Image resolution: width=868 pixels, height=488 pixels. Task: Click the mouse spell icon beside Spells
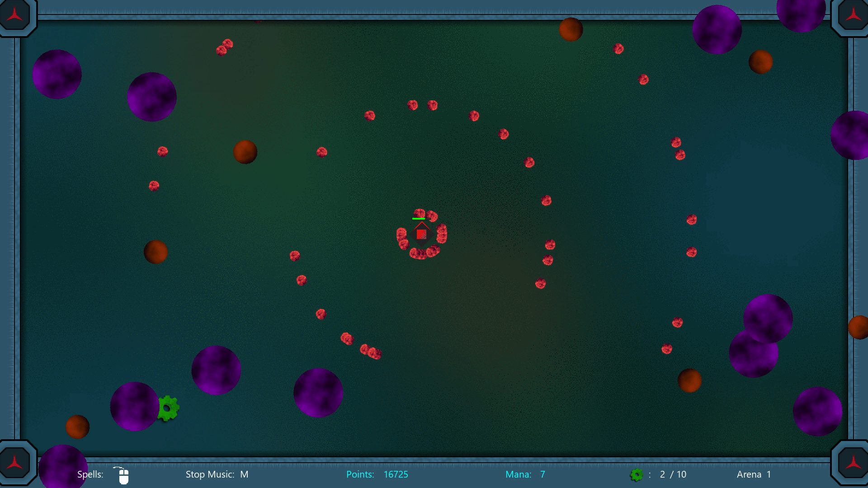coord(123,476)
